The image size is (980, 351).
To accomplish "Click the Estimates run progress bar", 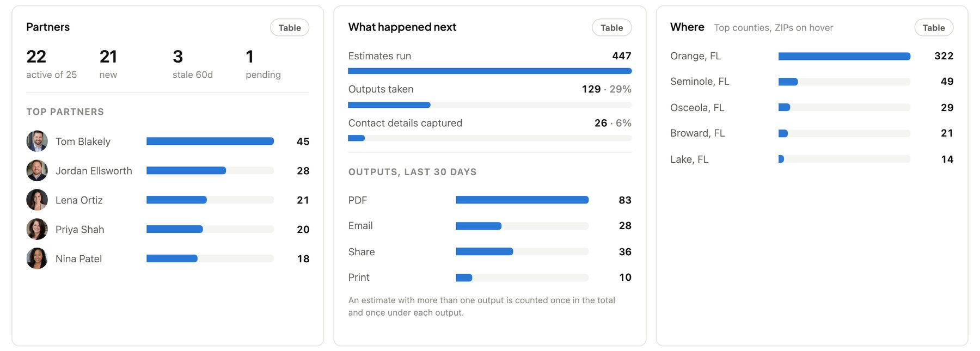I will click(x=490, y=71).
